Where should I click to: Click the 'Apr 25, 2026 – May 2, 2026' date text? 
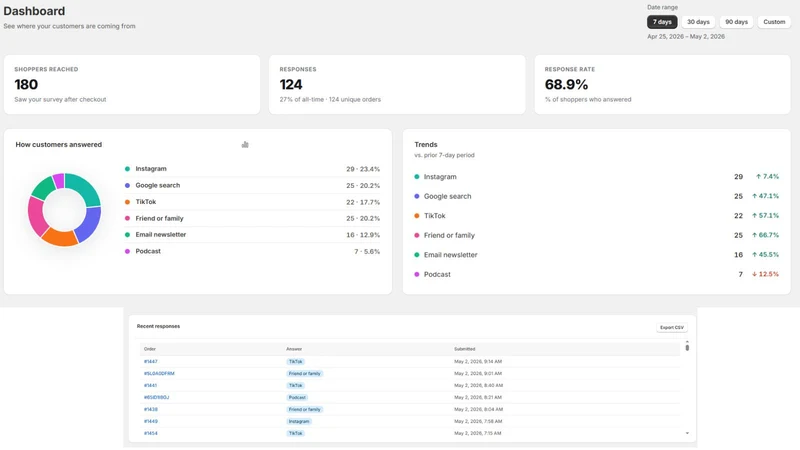tap(686, 37)
